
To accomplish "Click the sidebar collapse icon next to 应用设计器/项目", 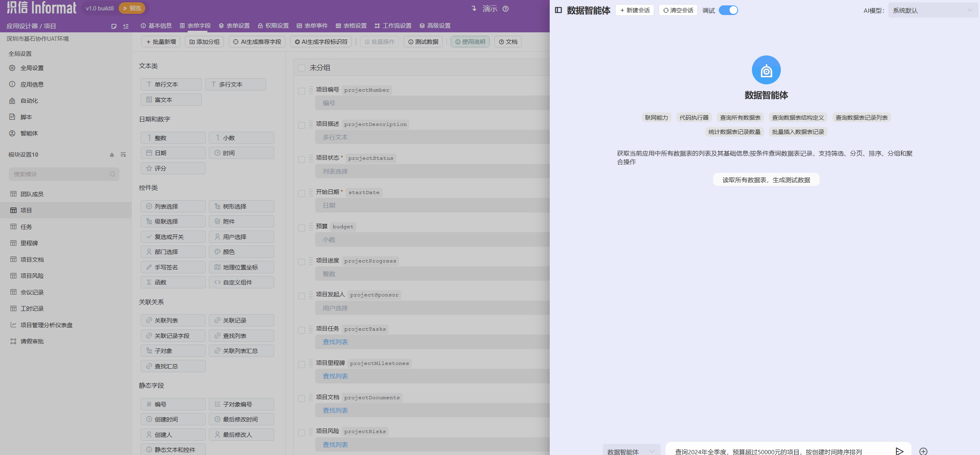I will click(126, 26).
